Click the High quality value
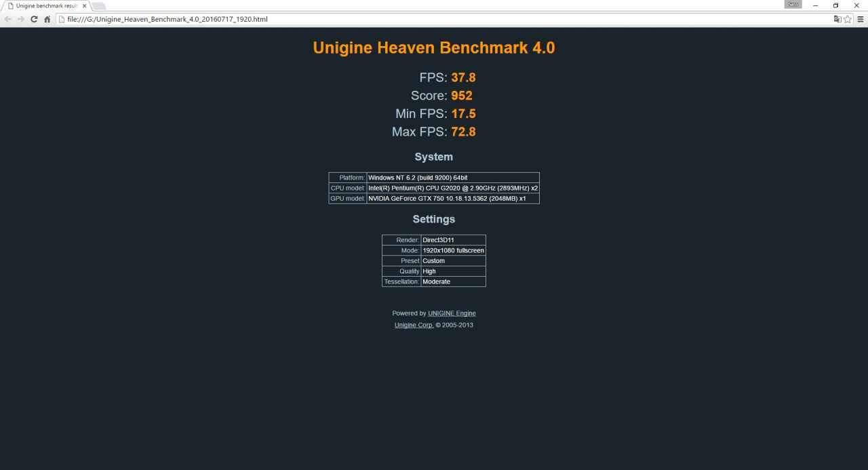868x470 pixels. click(453, 271)
